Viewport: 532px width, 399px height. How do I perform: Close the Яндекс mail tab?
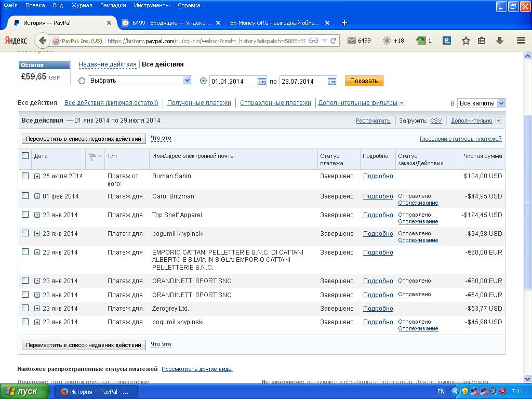pos(218,23)
